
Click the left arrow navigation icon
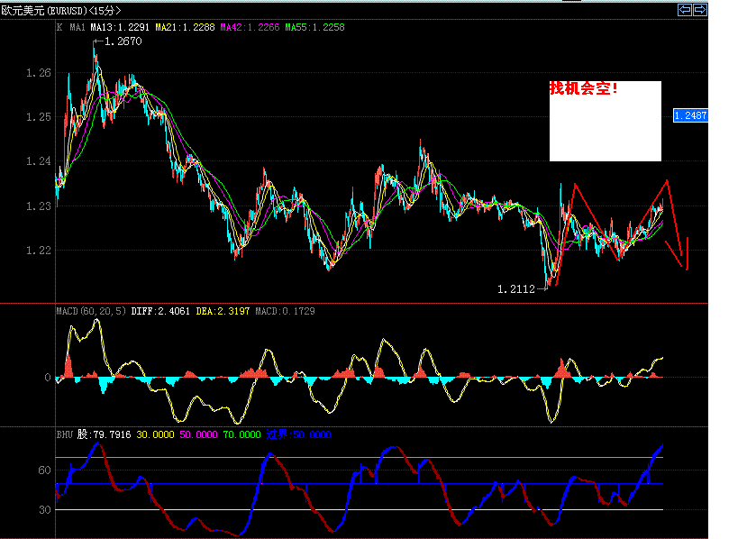pyautogui.click(x=685, y=10)
